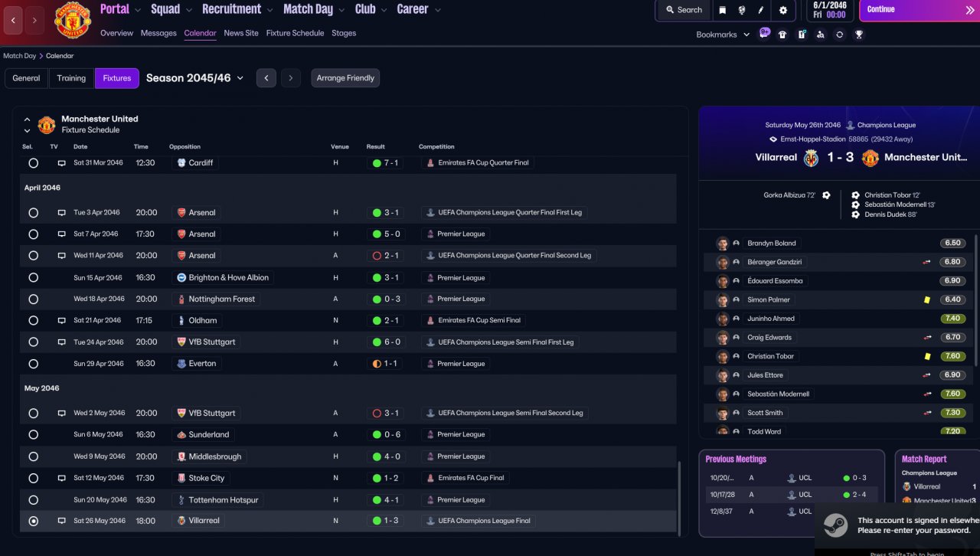
Task: Select the Everton fixture radio button
Action: pyautogui.click(x=33, y=364)
